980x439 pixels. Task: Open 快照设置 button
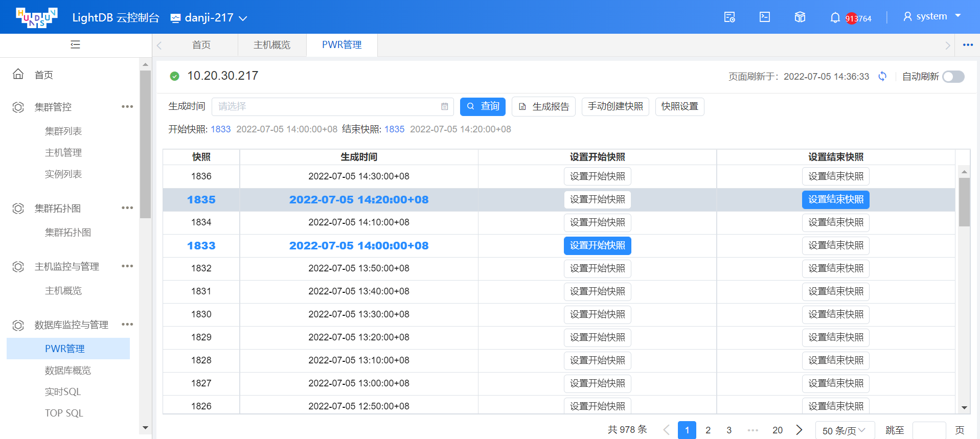679,106
